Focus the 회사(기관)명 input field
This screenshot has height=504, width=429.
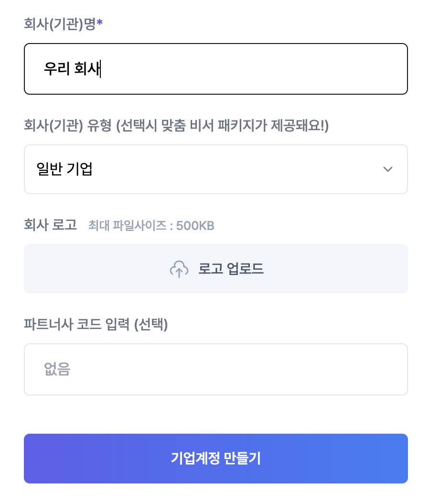[x=216, y=69]
